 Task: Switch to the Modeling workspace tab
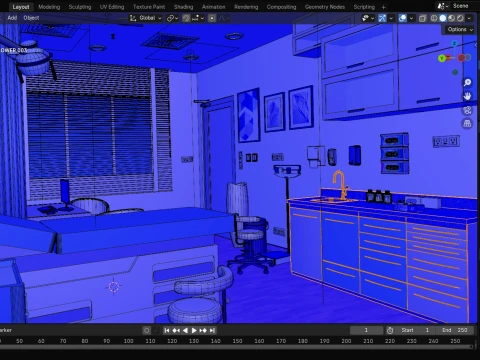click(x=49, y=7)
